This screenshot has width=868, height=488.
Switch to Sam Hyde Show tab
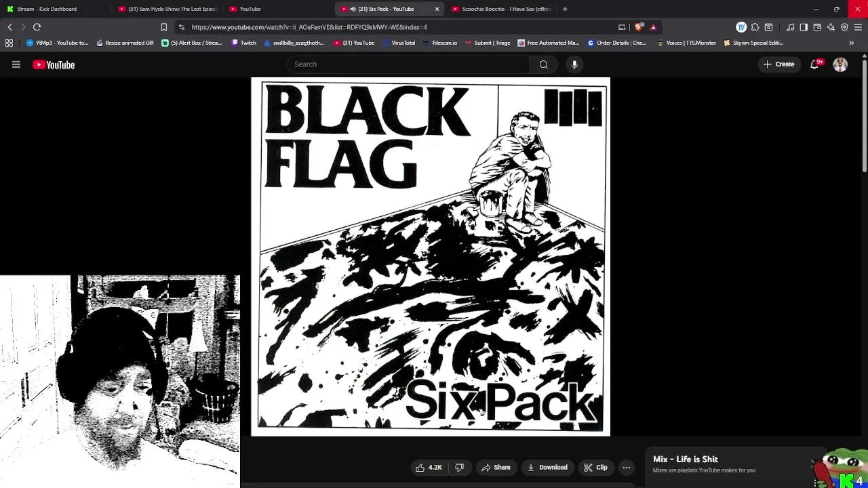pyautogui.click(x=166, y=9)
